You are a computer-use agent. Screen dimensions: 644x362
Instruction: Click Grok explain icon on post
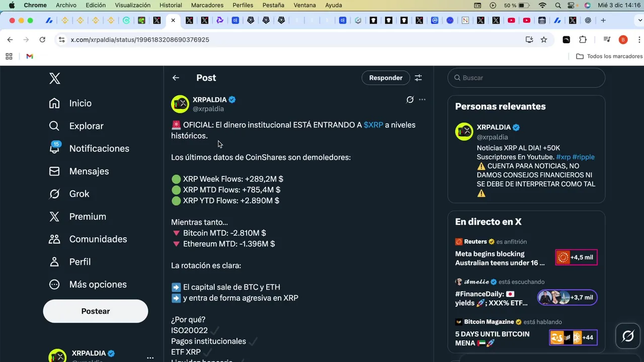click(x=410, y=100)
